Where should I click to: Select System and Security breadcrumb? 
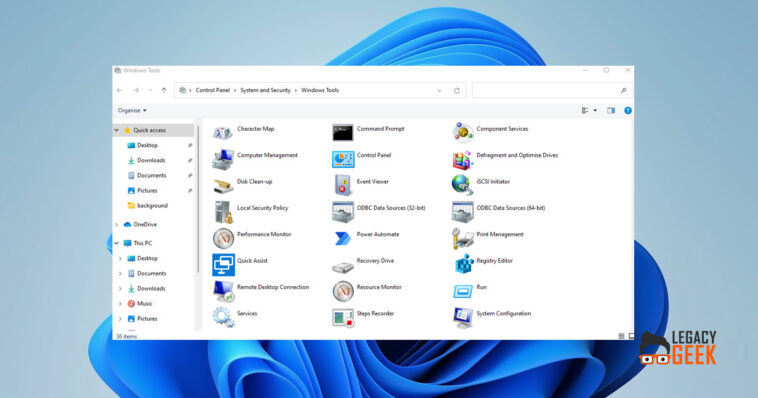[265, 90]
